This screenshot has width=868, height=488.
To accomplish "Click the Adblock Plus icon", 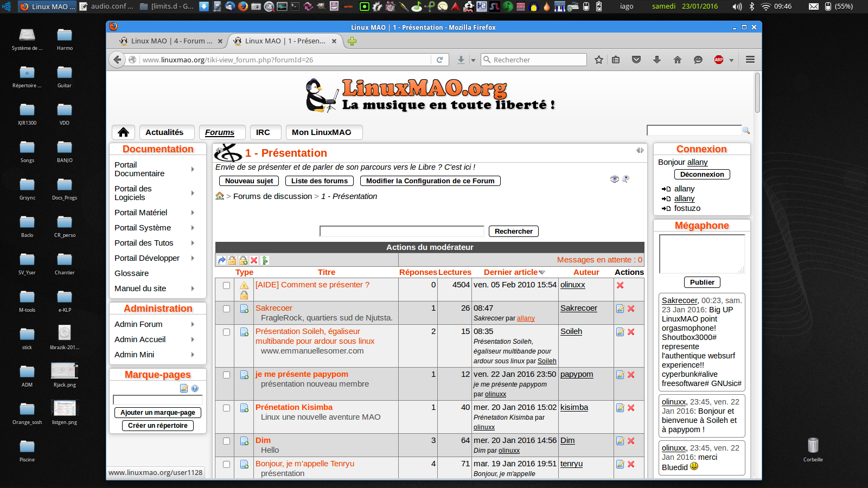I will [x=719, y=60].
